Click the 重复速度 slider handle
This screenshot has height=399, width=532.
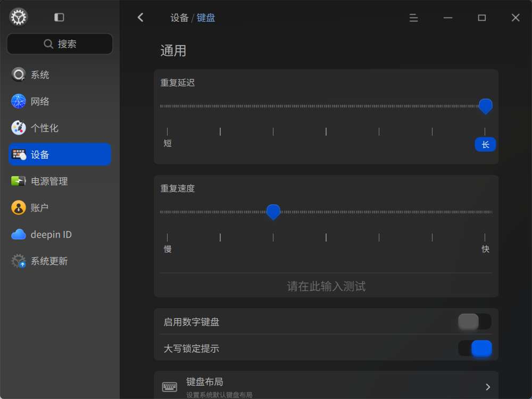[x=273, y=212]
